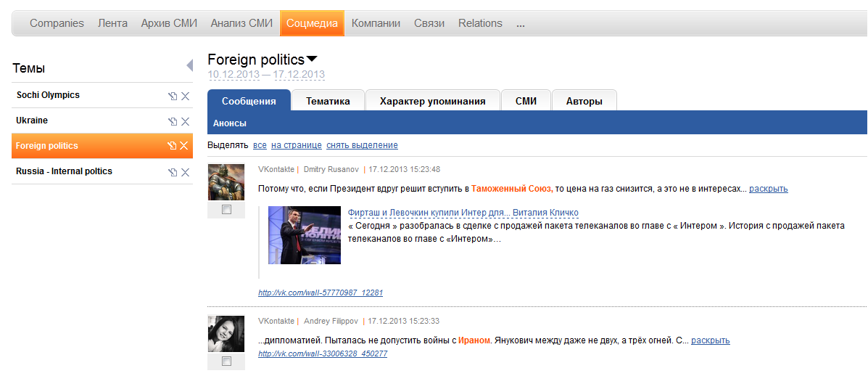Go to the Лента section
868x376 pixels.
(112, 23)
